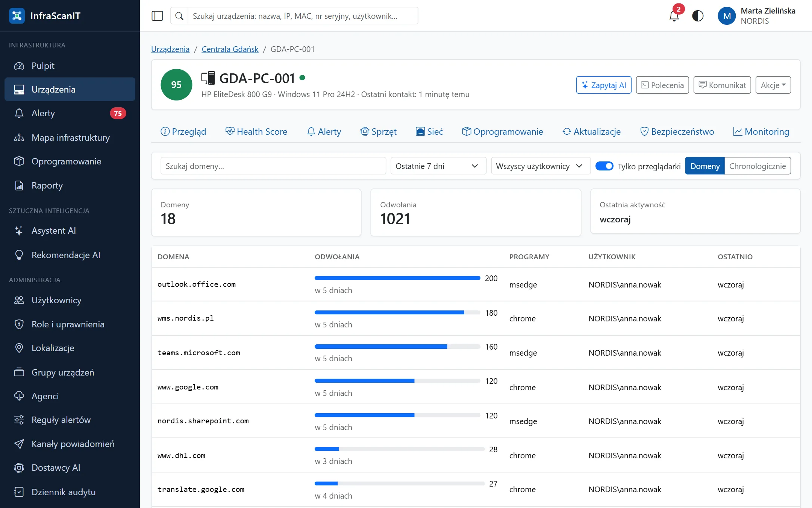Open Grupy urządzeń
This screenshot has height=508, width=812.
70,373
